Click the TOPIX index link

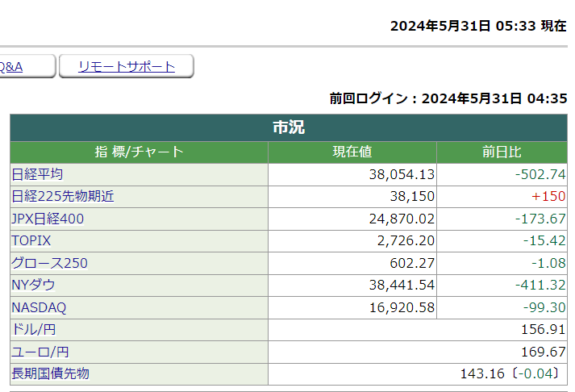[31, 241]
